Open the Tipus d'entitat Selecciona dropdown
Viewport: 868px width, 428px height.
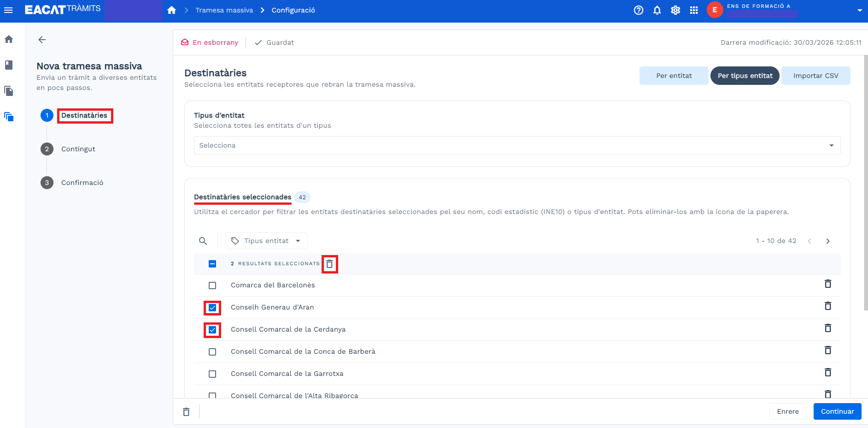pyautogui.click(x=517, y=145)
